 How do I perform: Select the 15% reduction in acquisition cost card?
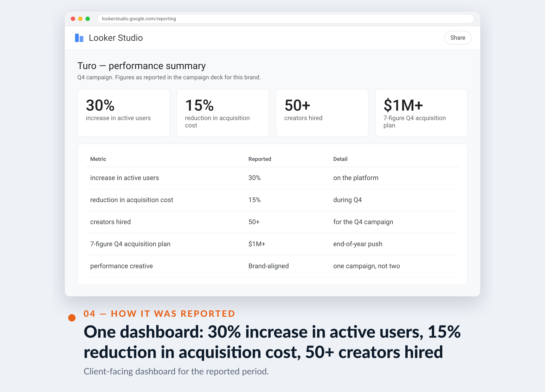click(223, 113)
